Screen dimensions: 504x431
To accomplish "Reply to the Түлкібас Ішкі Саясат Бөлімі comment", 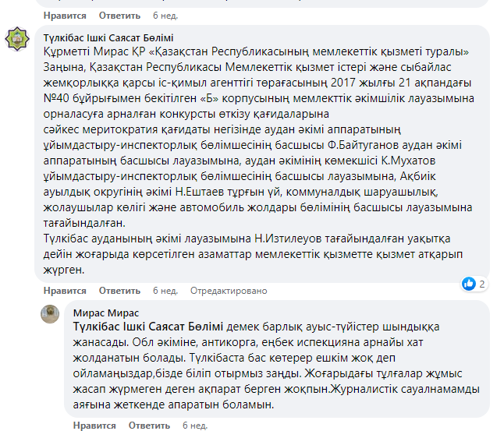I will 119,291.
